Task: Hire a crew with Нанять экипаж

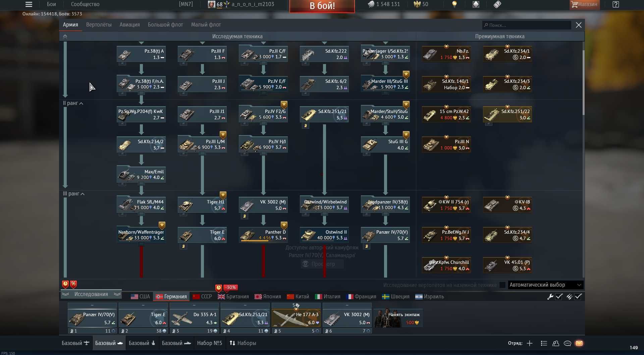Action: (x=398, y=318)
